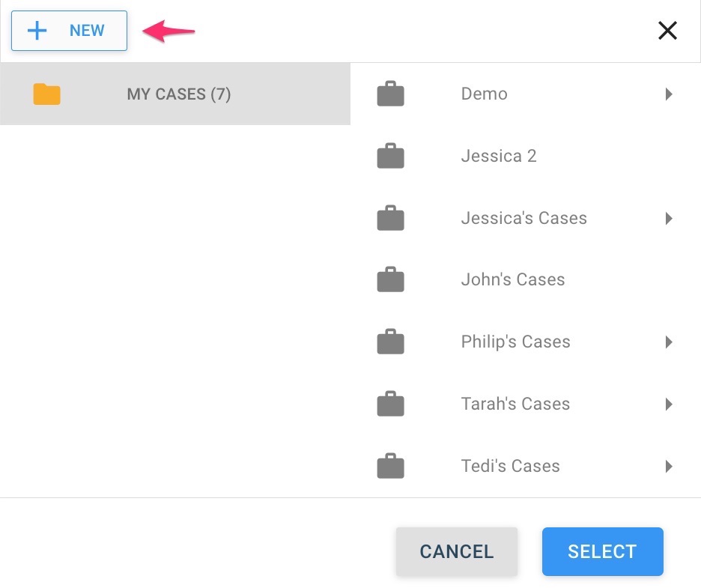
Task: Expand the Demo case folder arrow
Action: coord(669,94)
